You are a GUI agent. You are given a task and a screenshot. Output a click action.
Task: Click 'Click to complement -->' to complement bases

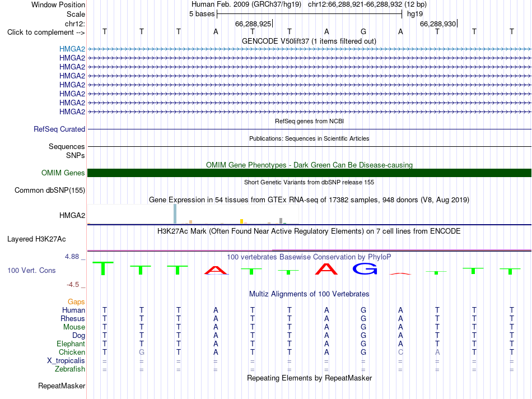[46, 33]
